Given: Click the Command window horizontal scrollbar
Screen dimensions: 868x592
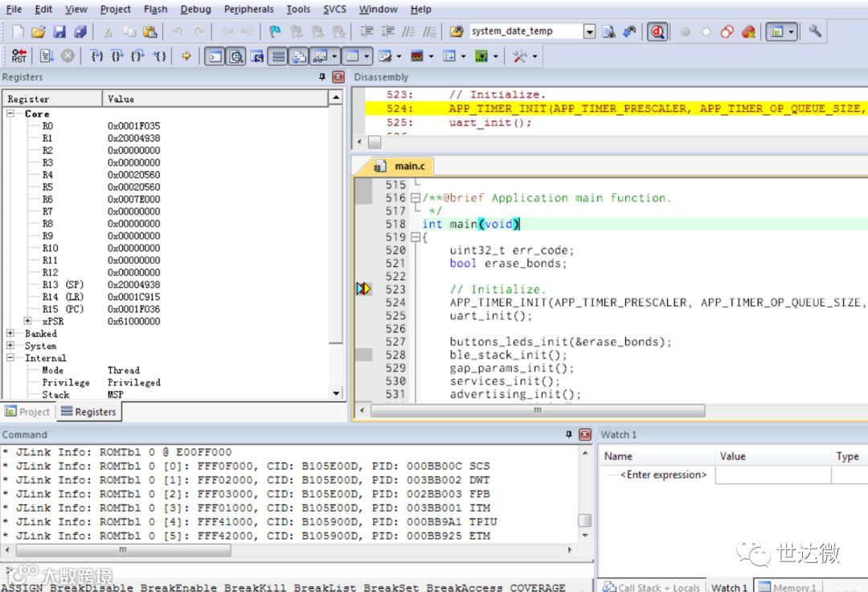Looking at the screenshot, I should [123, 550].
